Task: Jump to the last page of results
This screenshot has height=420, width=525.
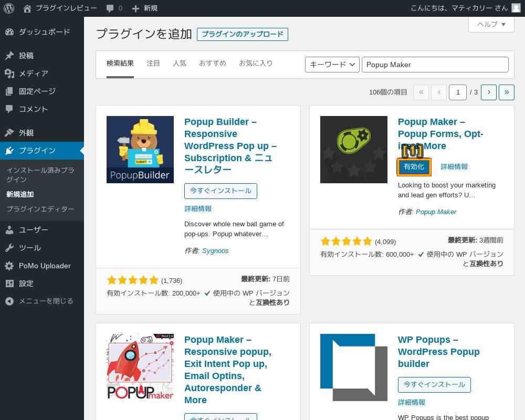Action: coord(507,92)
